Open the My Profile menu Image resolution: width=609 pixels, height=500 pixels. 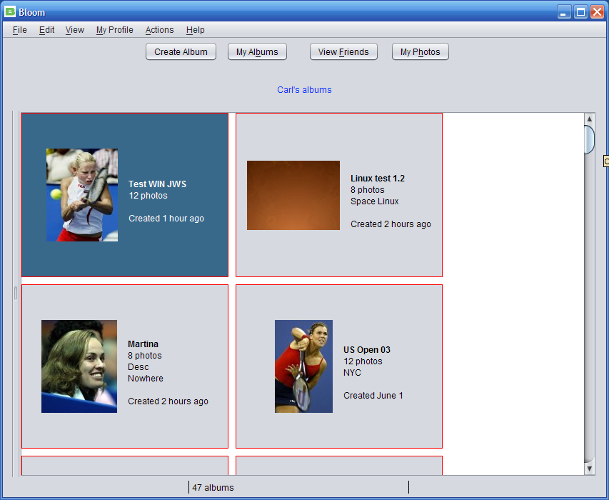point(114,30)
